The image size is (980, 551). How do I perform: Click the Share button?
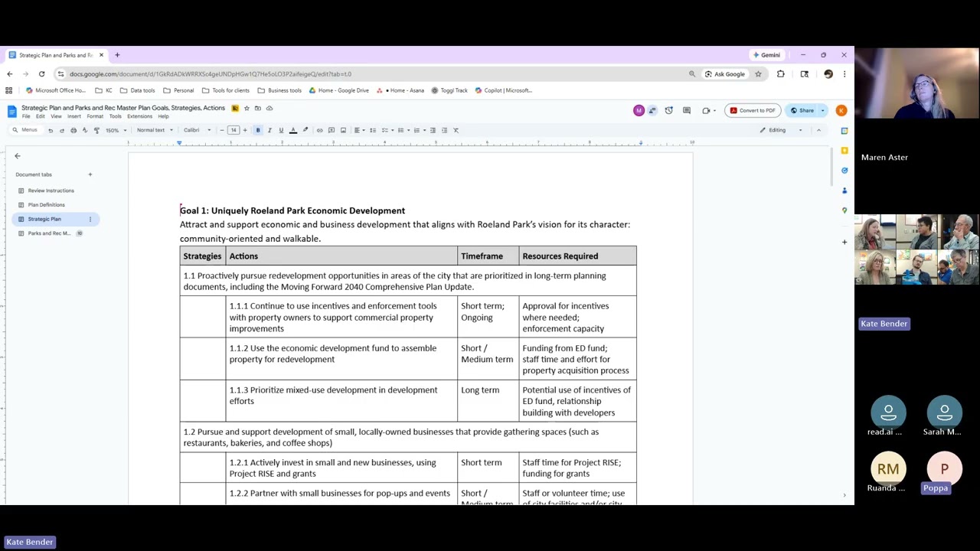802,110
